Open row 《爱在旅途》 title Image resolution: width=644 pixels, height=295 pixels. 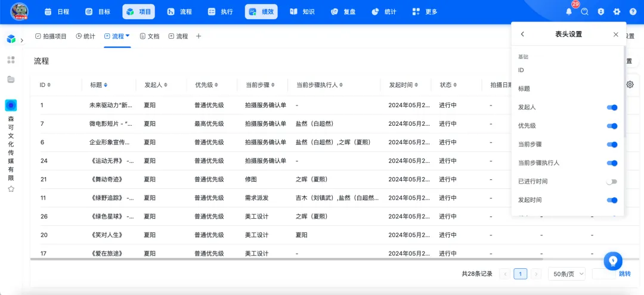click(106, 253)
